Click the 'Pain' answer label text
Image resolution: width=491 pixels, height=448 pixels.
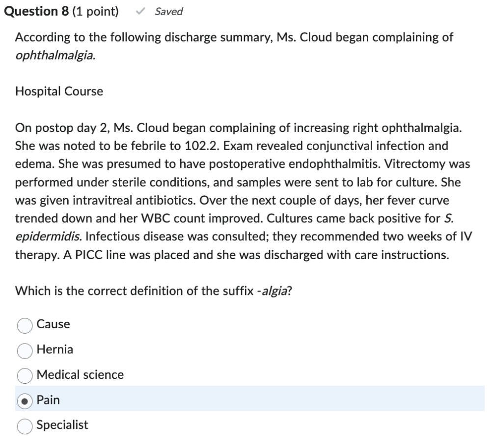coord(48,400)
